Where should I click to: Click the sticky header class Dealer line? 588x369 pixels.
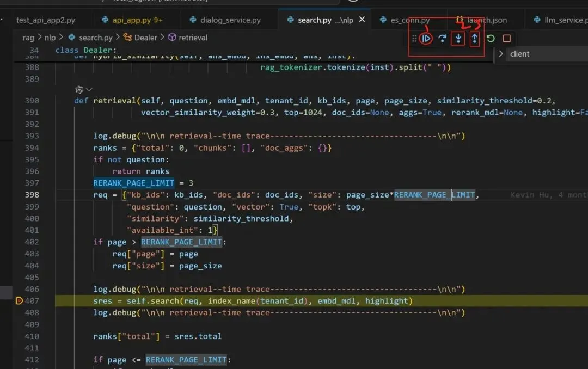click(86, 50)
